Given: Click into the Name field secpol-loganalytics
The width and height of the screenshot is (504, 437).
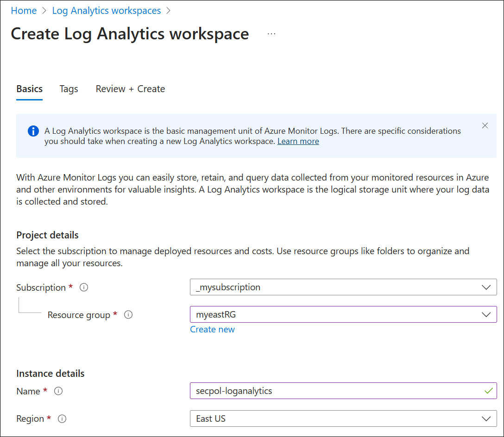Looking at the screenshot, I should point(343,391).
